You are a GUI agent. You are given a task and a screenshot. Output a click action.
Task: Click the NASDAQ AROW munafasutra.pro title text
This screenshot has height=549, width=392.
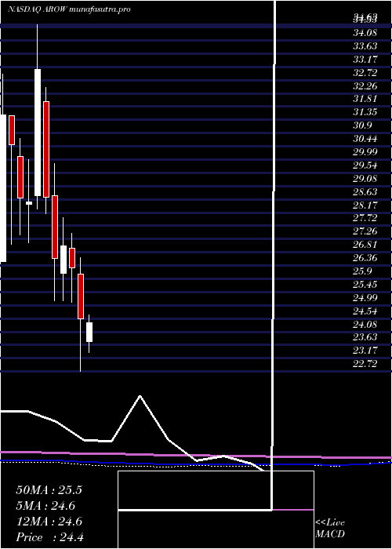pos(69,9)
